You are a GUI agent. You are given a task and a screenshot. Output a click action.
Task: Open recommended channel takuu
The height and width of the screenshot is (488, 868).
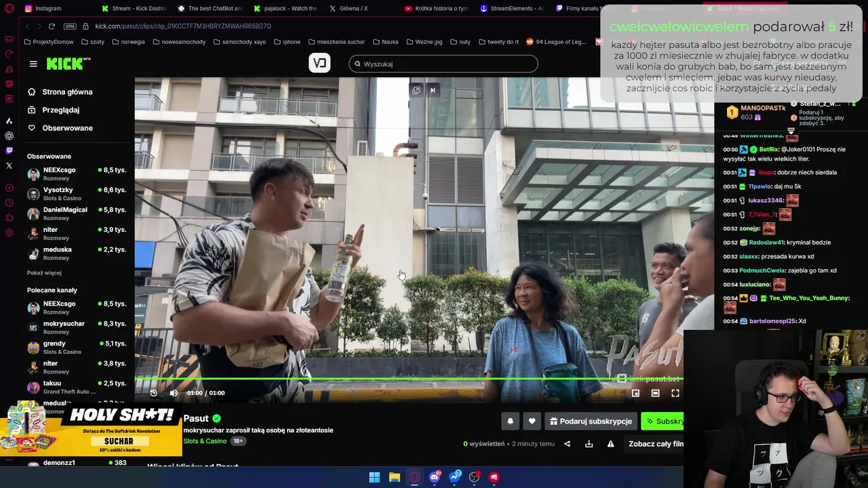coord(77,387)
